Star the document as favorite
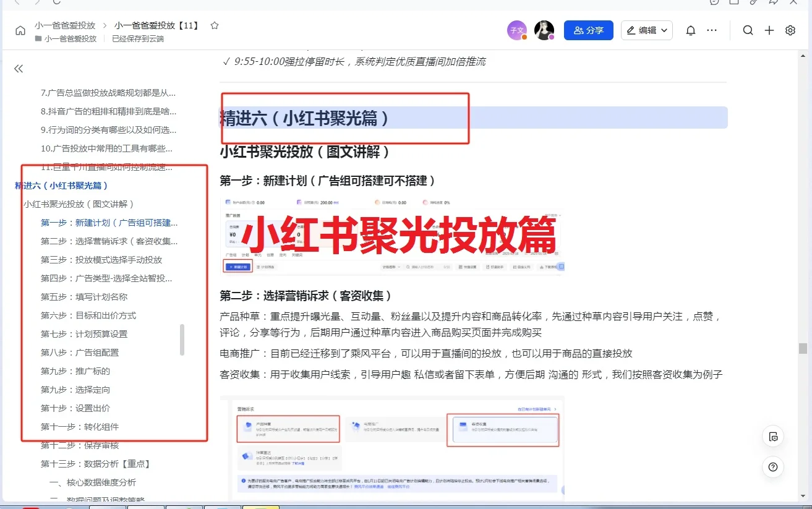Image resolution: width=812 pixels, height=509 pixels. 215,25
